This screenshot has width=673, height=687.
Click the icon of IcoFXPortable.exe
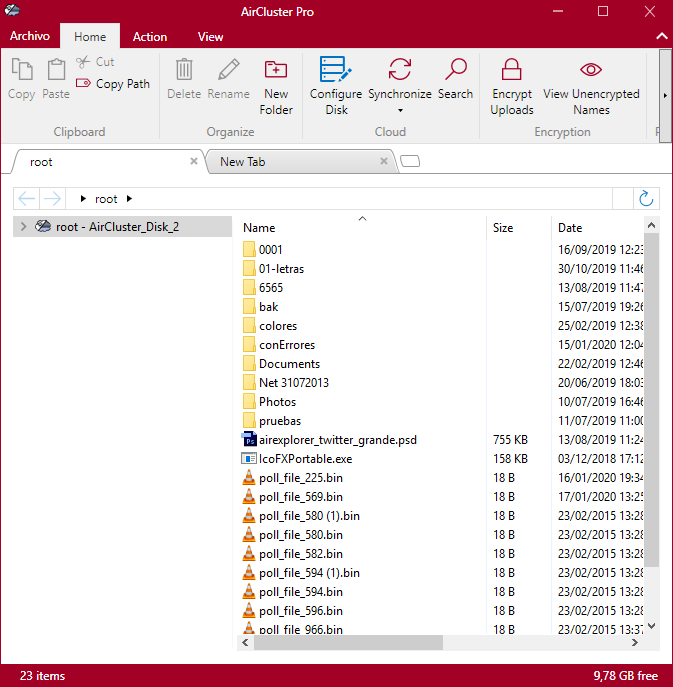click(x=249, y=458)
